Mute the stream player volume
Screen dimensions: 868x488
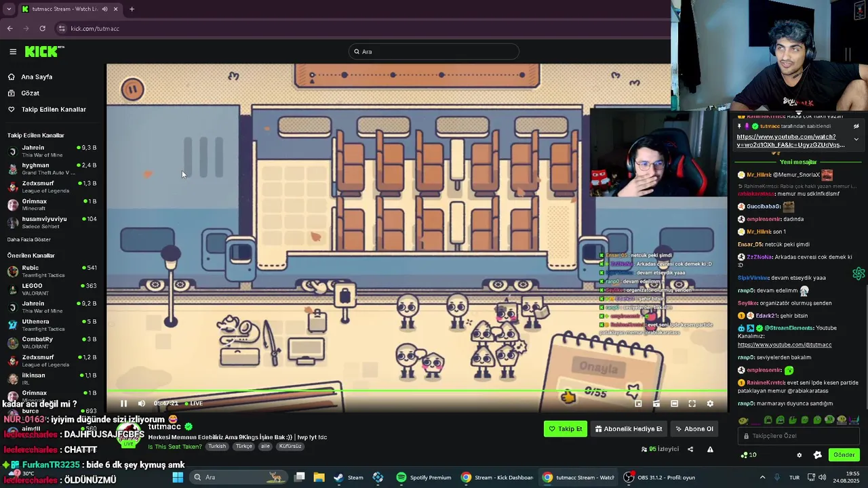[x=142, y=403]
